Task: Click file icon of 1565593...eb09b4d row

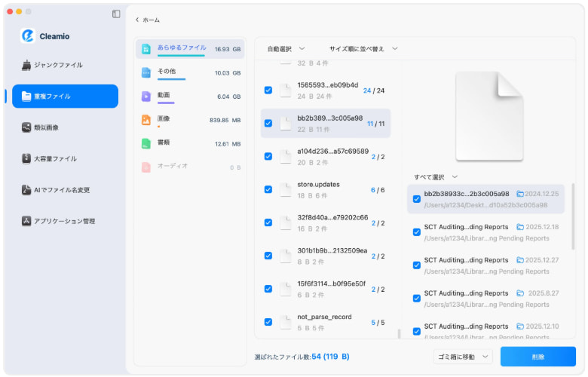Action: point(286,90)
